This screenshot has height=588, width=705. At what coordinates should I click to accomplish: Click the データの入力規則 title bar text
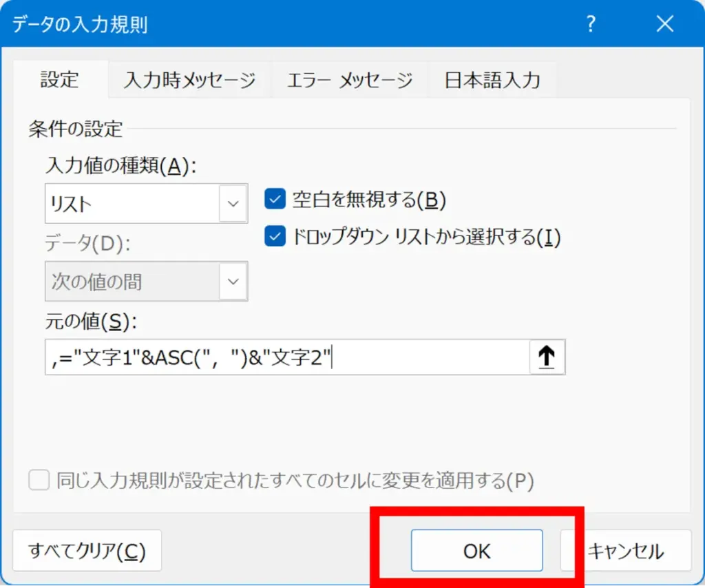pos(80,25)
